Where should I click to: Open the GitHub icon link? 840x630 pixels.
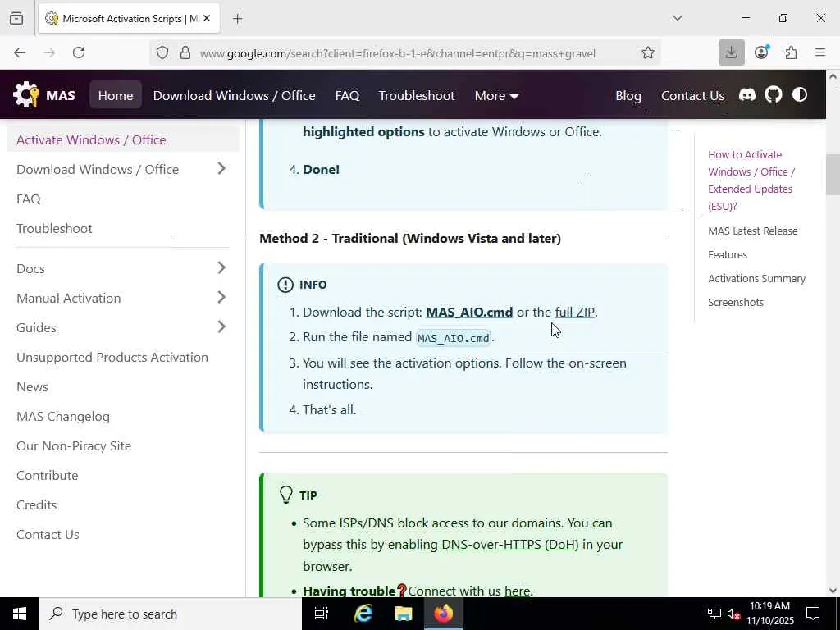point(773,95)
